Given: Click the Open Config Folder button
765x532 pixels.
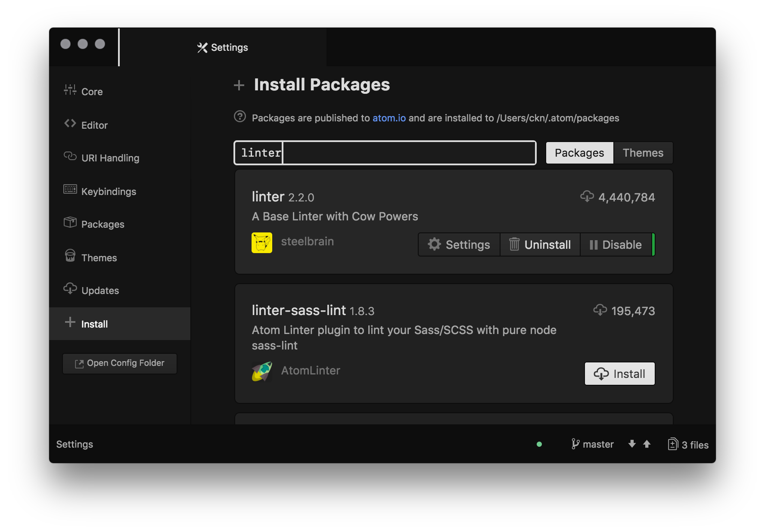Looking at the screenshot, I should 120,363.
